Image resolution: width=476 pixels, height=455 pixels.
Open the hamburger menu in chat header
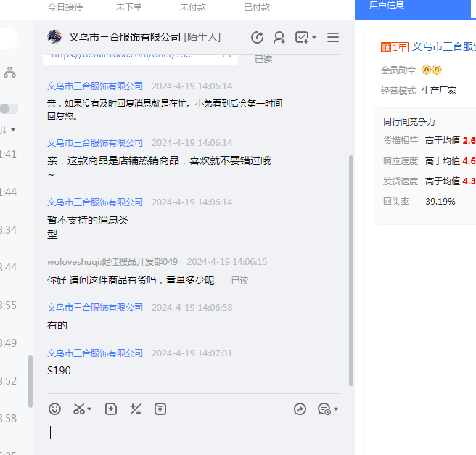(333, 37)
